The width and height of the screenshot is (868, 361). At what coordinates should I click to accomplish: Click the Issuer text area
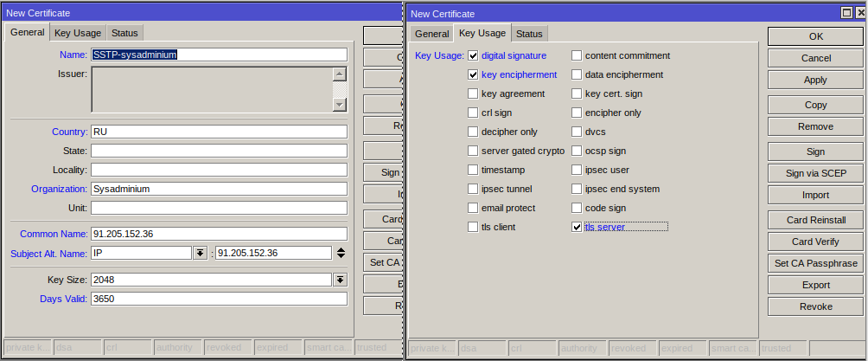pos(212,89)
